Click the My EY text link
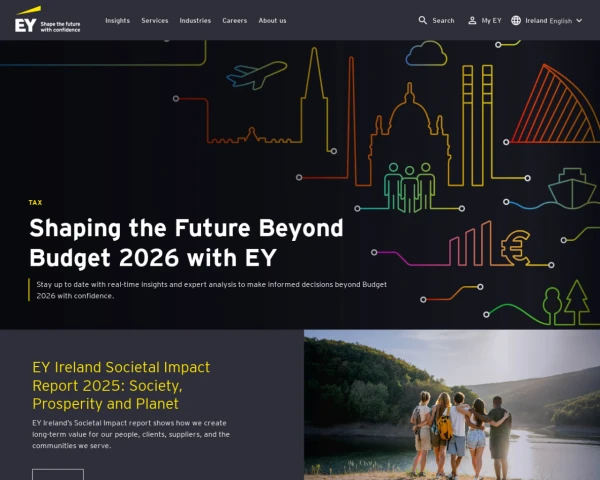 click(491, 21)
